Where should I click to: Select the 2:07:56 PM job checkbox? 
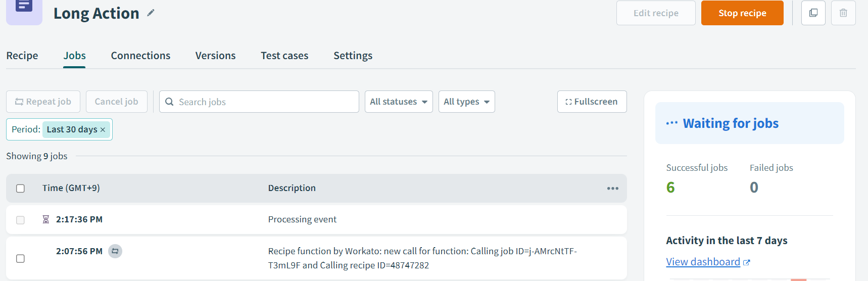(x=20, y=258)
